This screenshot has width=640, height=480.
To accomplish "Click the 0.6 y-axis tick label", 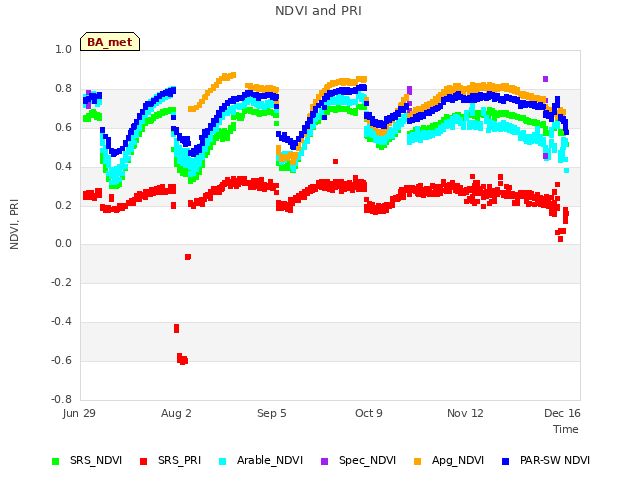I will (x=63, y=127).
